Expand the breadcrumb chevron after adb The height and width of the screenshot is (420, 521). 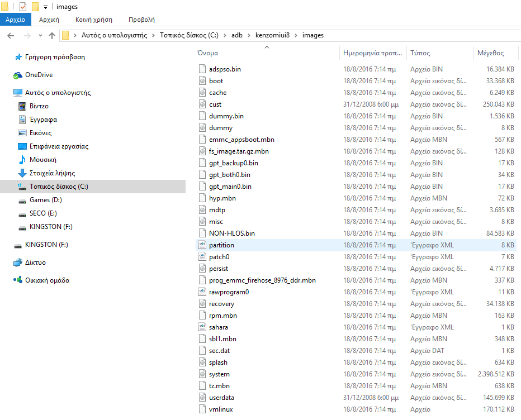(x=249, y=36)
